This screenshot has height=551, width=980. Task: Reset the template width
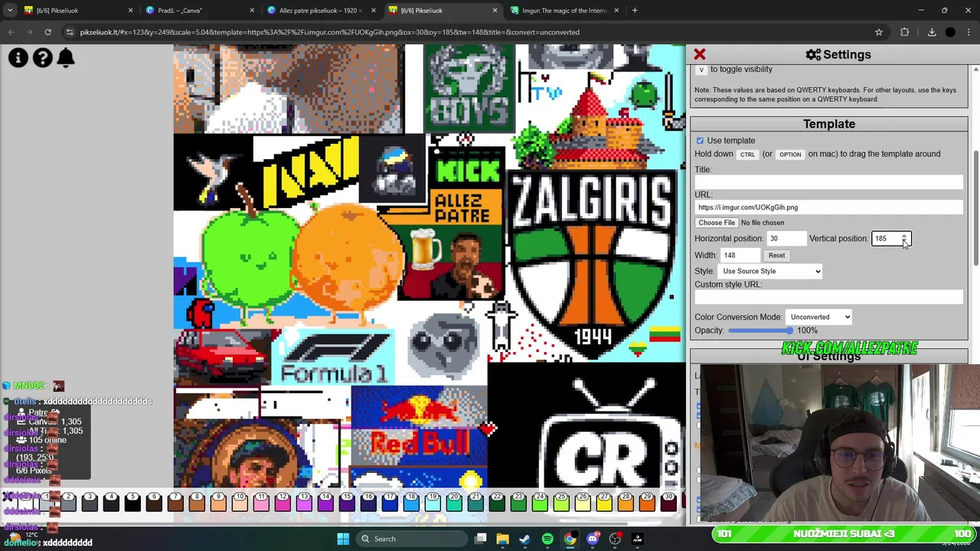coord(776,256)
